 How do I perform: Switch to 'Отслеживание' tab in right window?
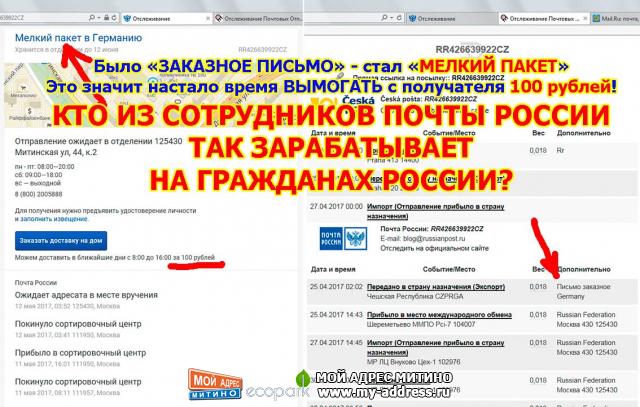pyautogui.click(x=452, y=18)
